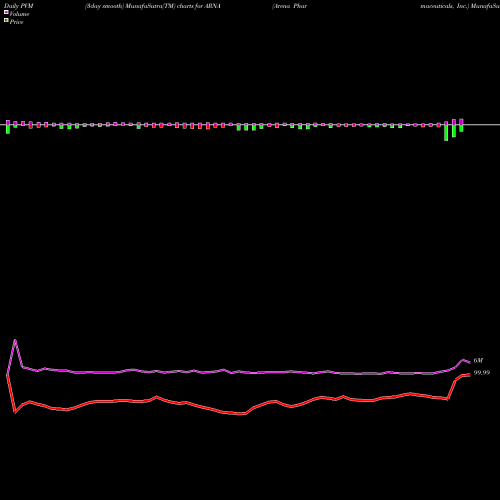Click the Daily PVM title text
The width and height of the screenshot is (500, 500).
19,6
